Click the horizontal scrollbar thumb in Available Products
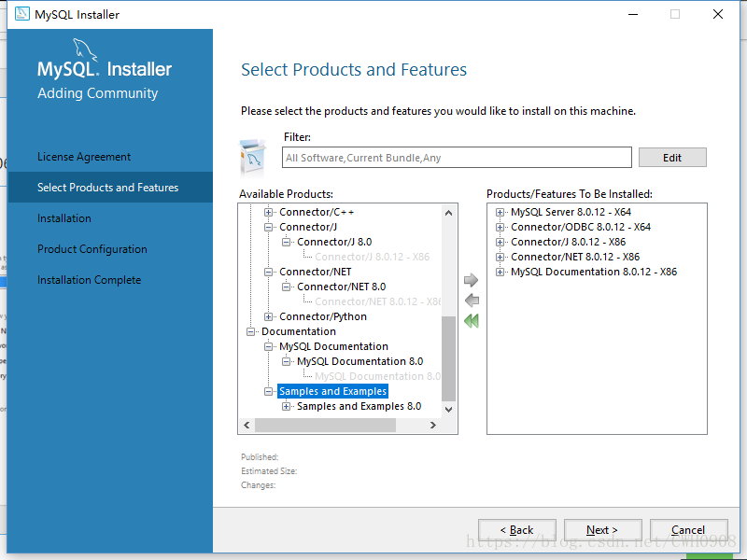 pyautogui.click(x=325, y=426)
